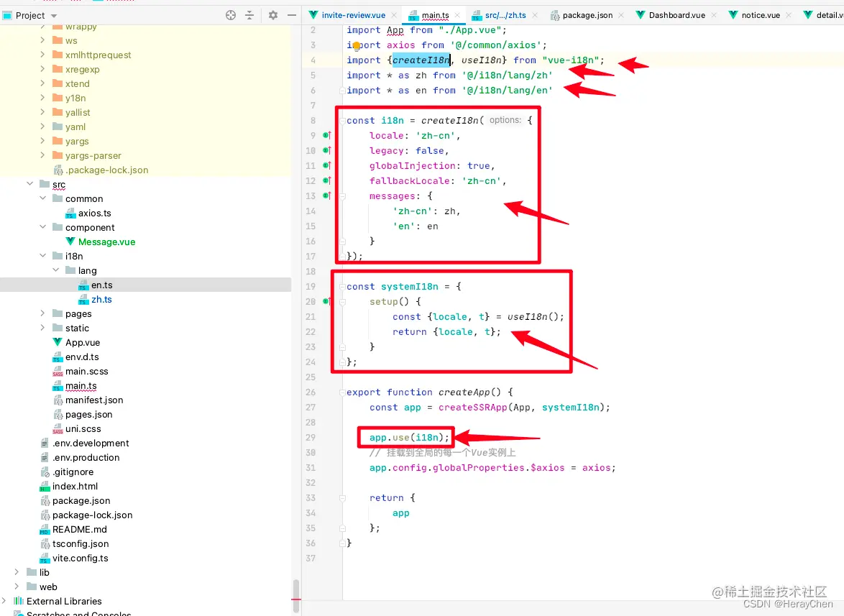
Task: Close the invite-review.vue tab
Action: click(394, 15)
